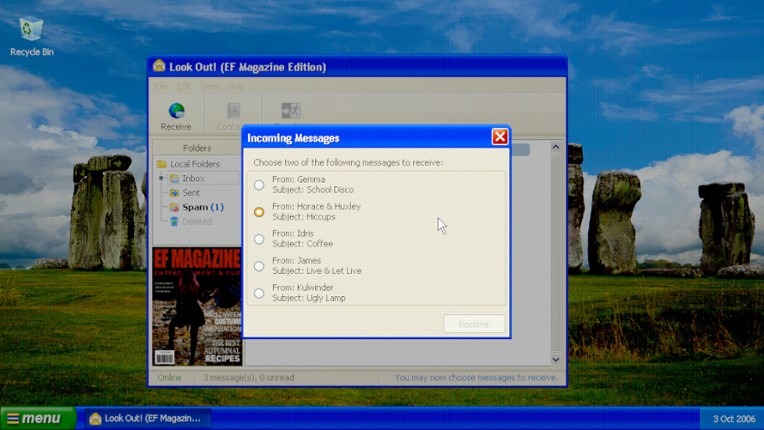This screenshot has height=430, width=764.
Task: Choose the Idris Coffee message
Action: [259, 239]
